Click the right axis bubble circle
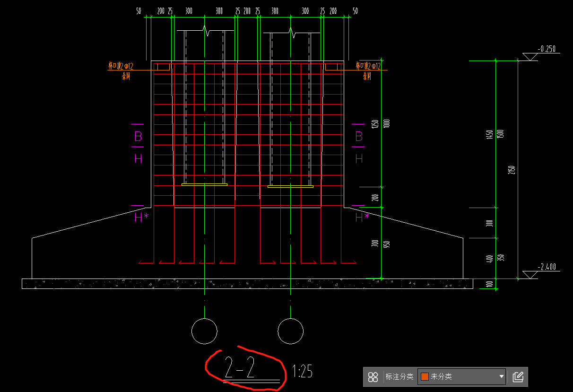The image size is (573, 392). 290,331
